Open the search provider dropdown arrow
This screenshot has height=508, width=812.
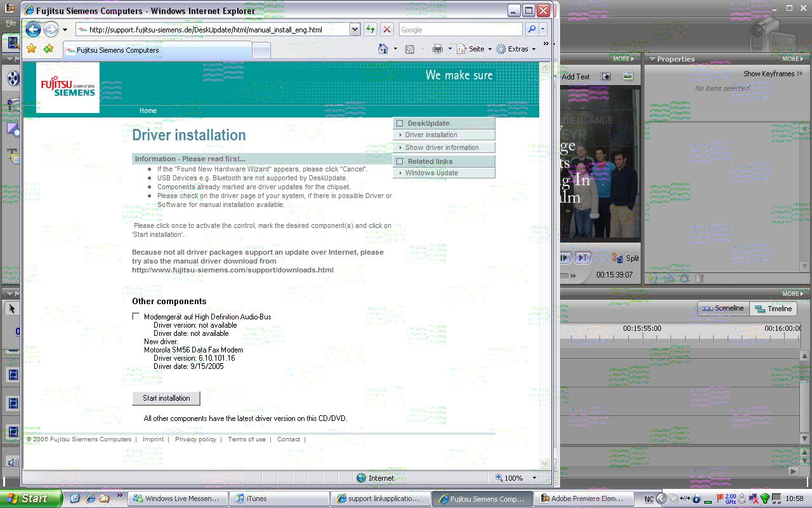[542, 29]
